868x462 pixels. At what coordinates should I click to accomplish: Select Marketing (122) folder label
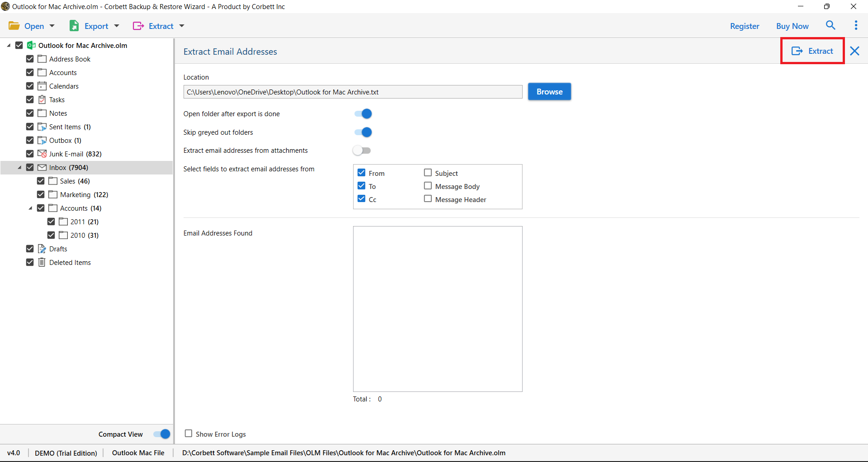[84, 194]
